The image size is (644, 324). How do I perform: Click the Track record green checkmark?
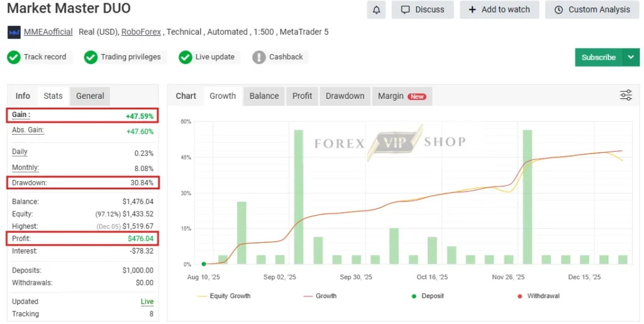point(14,57)
